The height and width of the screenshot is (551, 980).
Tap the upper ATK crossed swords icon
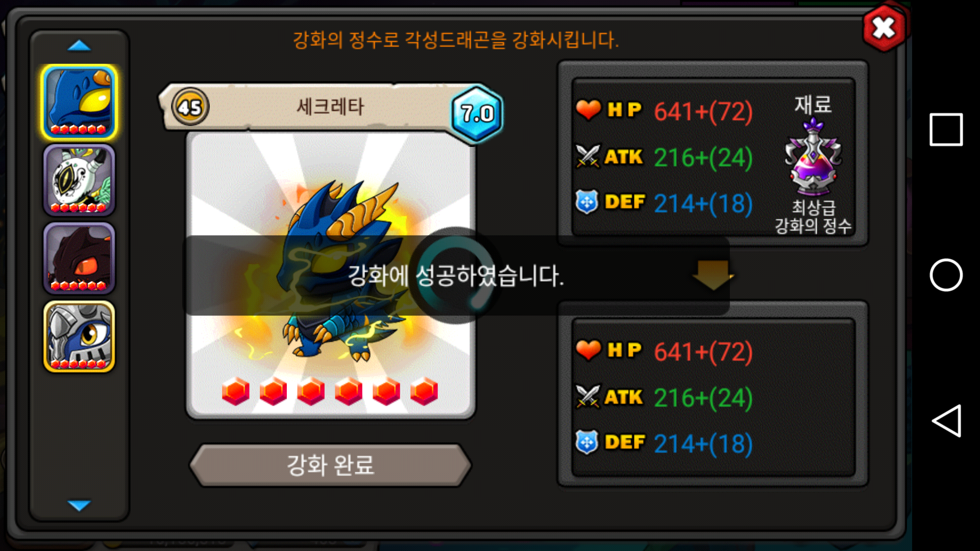click(x=588, y=156)
